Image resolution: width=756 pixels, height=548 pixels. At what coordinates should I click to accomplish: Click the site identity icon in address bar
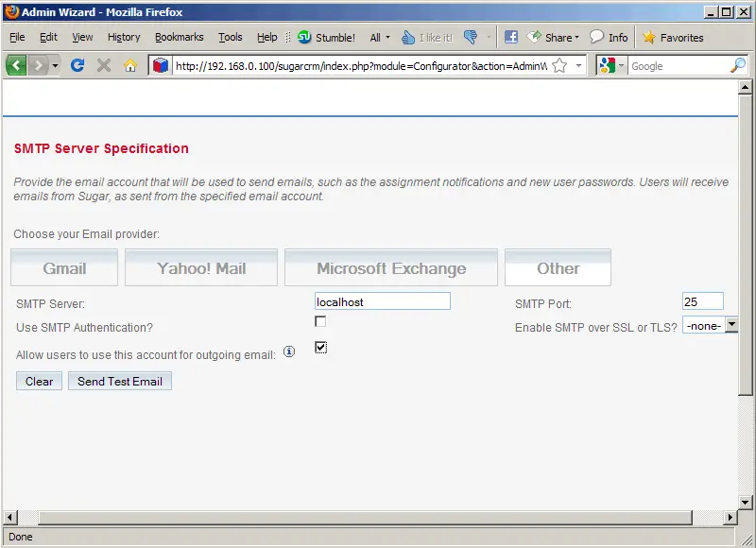coord(160,65)
